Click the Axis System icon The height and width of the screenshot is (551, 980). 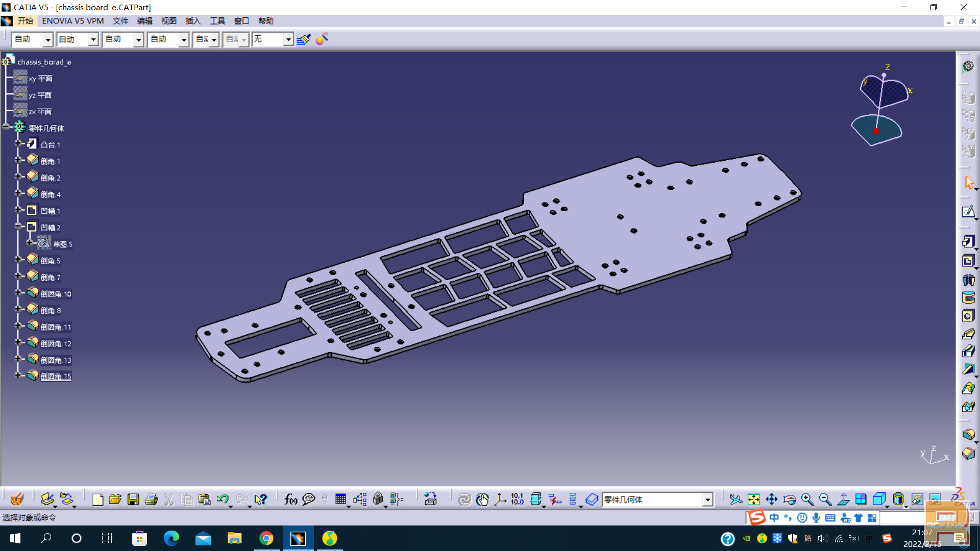coord(500,499)
